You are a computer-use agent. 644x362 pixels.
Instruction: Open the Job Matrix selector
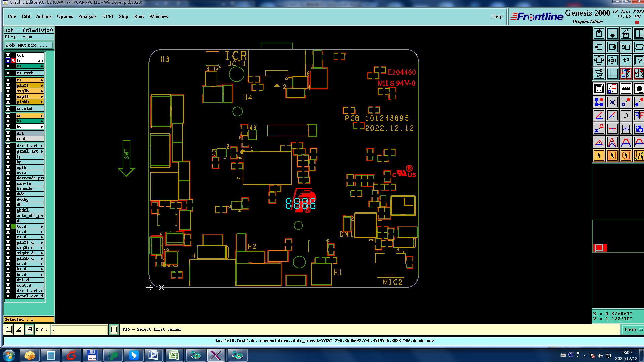(29, 45)
